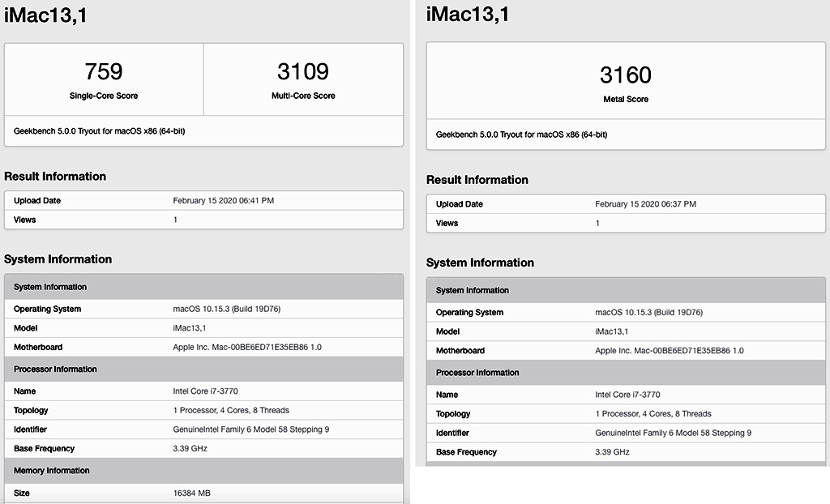Screen dimensions: 830x504
Task: Click the gray System Information table header, Metal result
Action: point(626,290)
